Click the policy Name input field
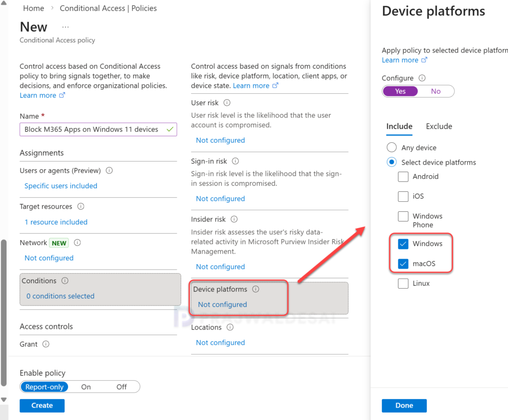 pos(98,129)
